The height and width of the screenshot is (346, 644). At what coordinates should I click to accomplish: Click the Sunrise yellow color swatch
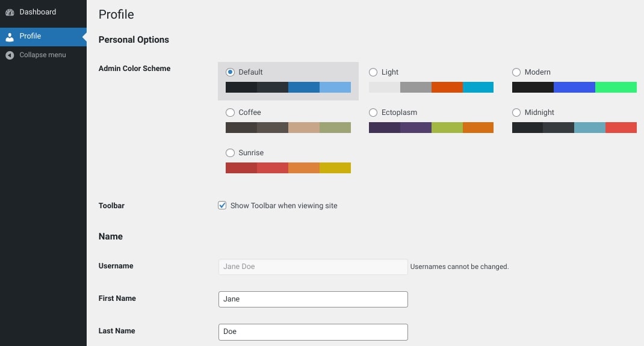(335, 168)
